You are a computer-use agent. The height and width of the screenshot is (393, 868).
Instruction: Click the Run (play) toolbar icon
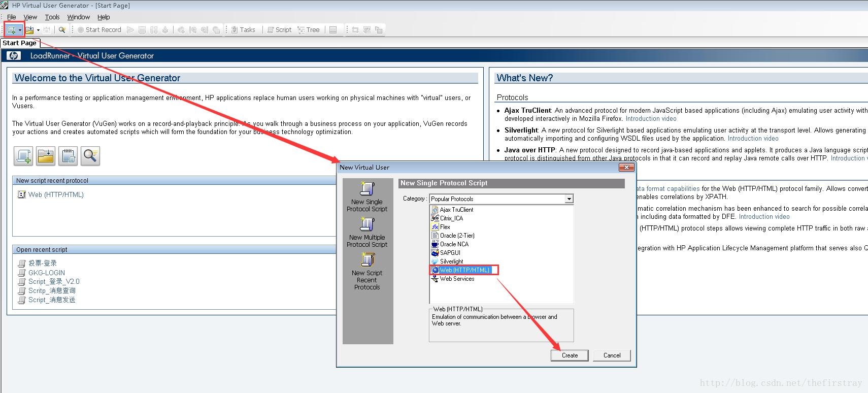pyautogui.click(x=130, y=30)
